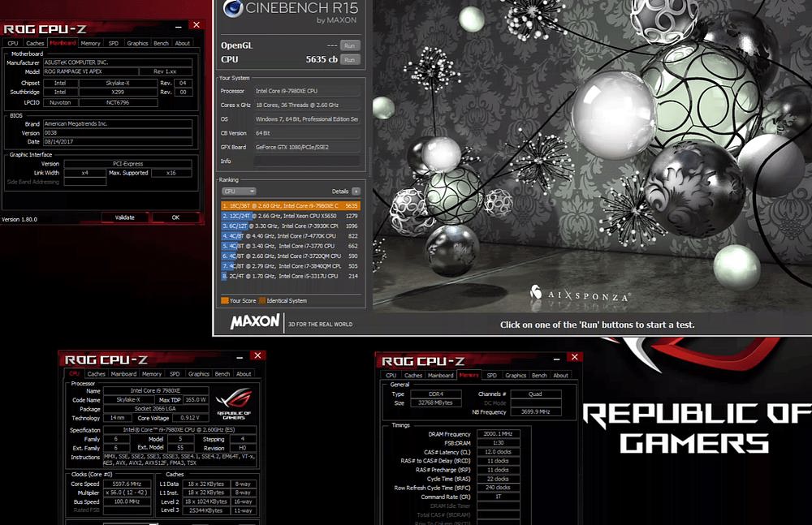This screenshot has width=812, height=525.
Task: Click the Processor field Intel Core i9-7980XE
Action: [308, 91]
